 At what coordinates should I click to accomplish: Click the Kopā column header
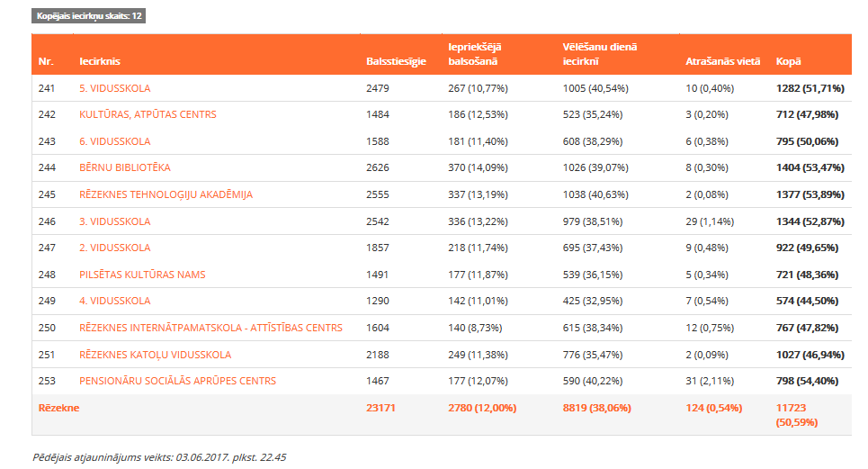pos(788,61)
